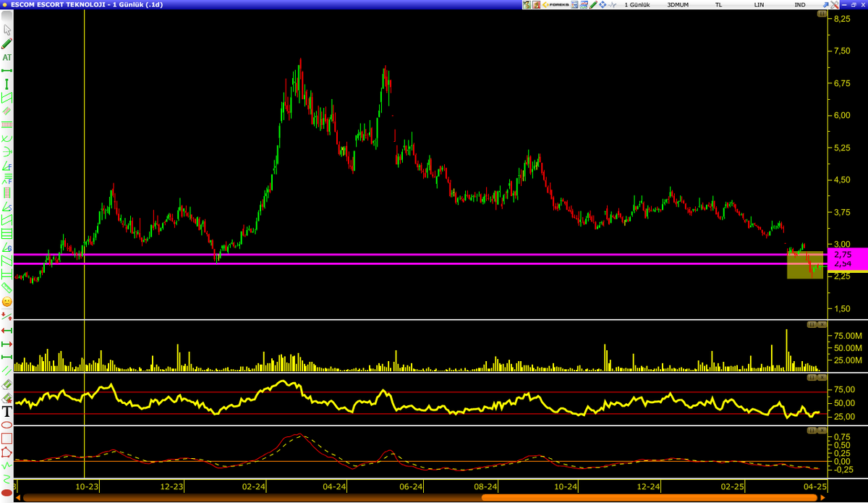Click the volume pane settings button
Screen dimensions: 868x503
tap(812, 324)
